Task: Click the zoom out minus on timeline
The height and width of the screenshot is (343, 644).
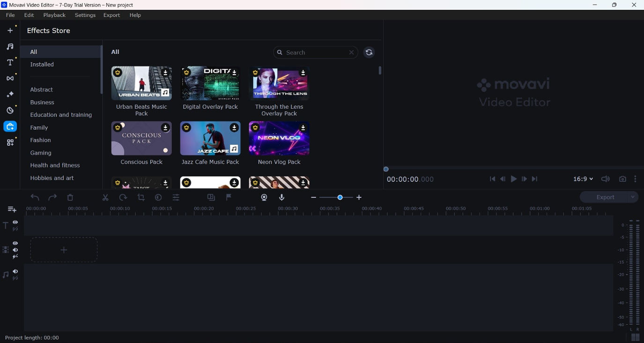Action: 313,197
